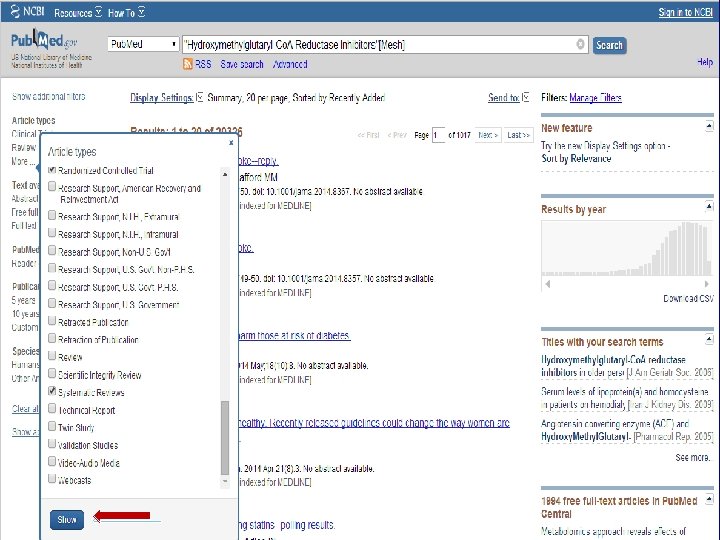
Task: Click Manage Filters link
Action: 595,97
